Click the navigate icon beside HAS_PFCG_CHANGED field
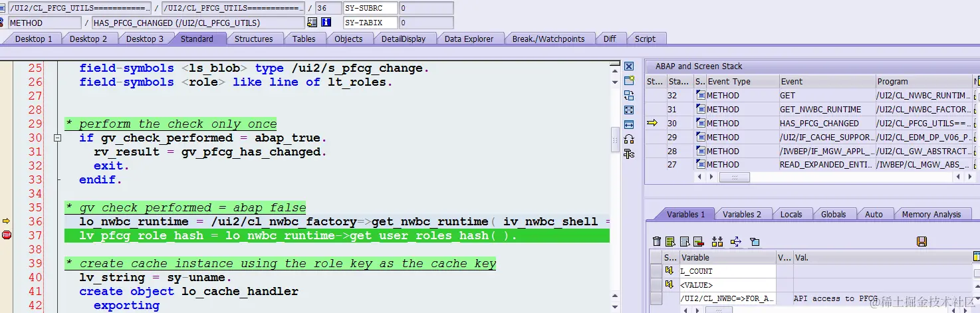980x313 pixels. 312,23
